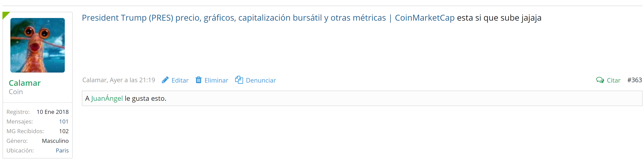This screenshot has width=644, height=161.
Task: Click the Editar text link
Action: (180, 80)
